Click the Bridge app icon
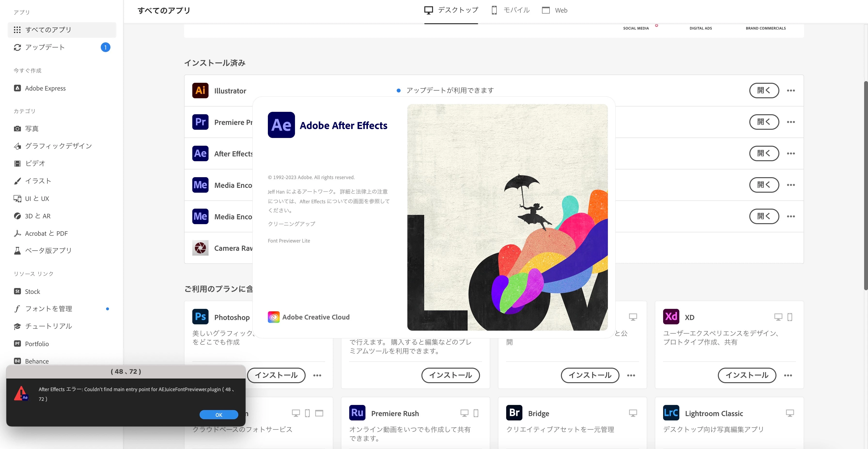868x449 pixels. coord(514,413)
